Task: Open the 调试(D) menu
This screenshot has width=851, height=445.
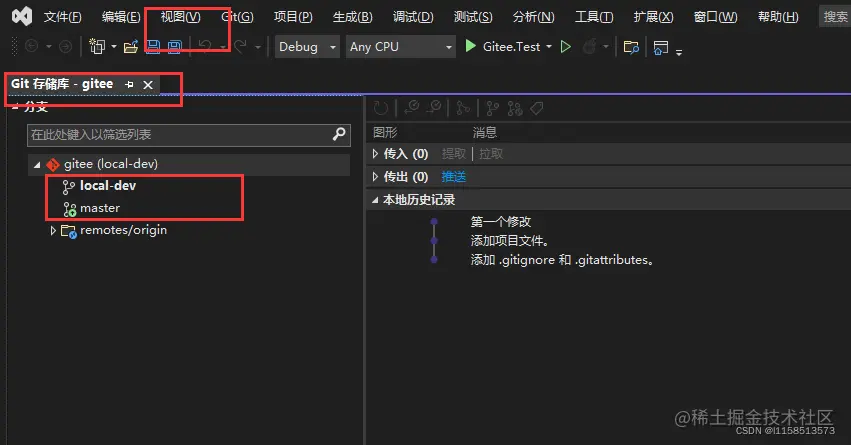Action: point(413,17)
